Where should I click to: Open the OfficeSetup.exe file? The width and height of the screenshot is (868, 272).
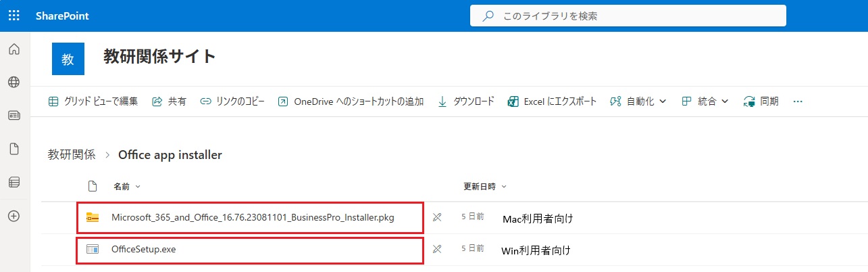(x=143, y=249)
